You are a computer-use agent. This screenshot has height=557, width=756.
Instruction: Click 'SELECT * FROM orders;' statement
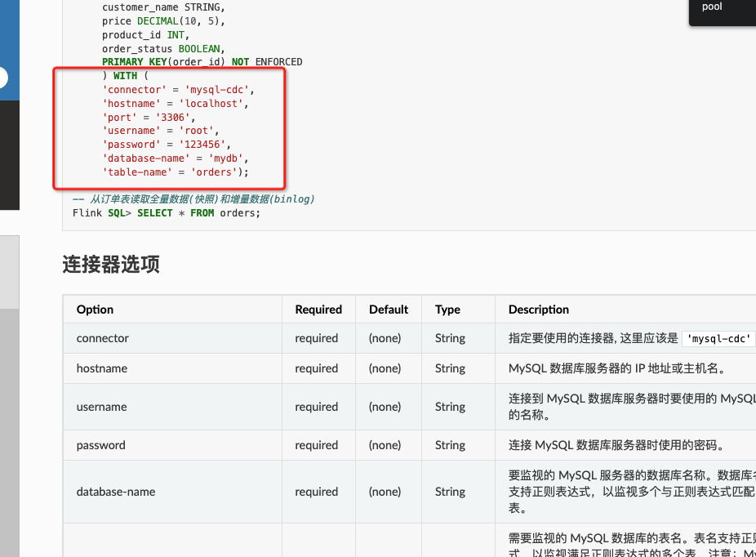pos(198,213)
